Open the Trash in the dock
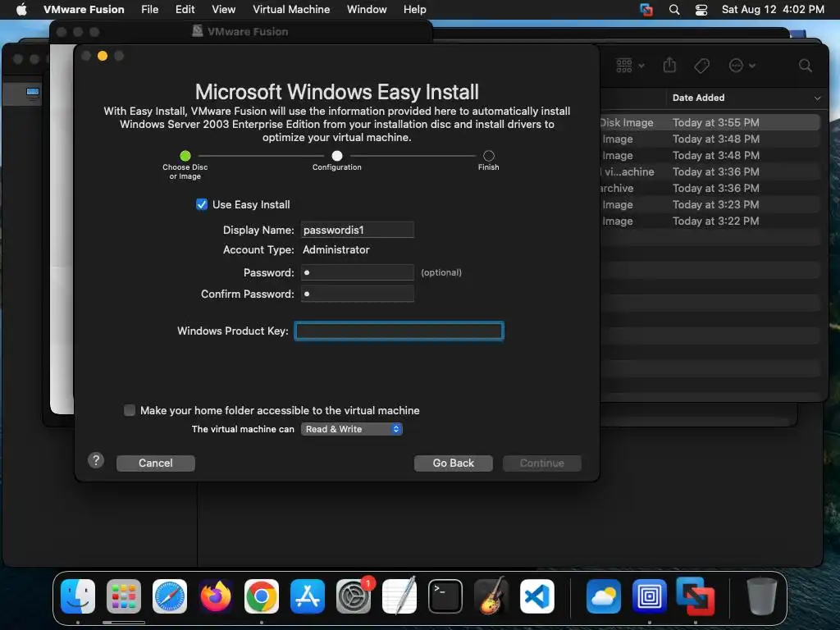This screenshot has height=630, width=840. [762, 596]
